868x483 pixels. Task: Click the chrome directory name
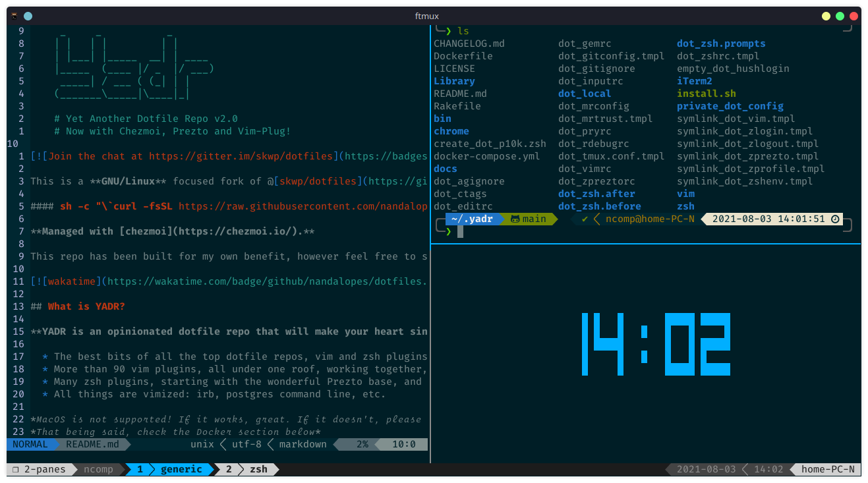451,131
